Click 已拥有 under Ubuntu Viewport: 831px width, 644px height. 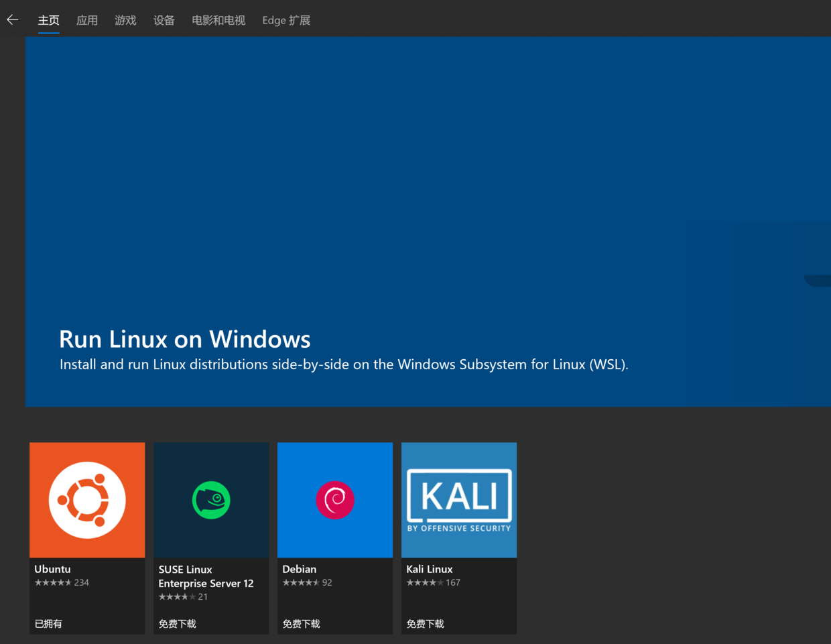[48, 623]
